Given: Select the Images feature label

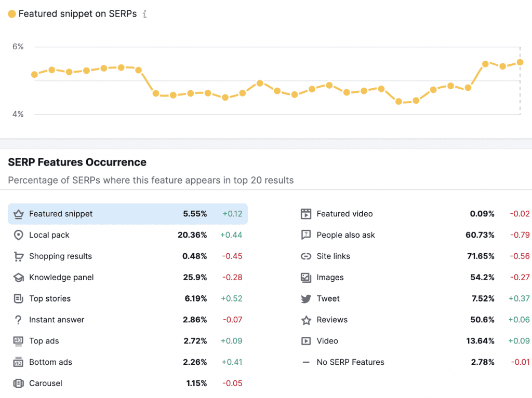Looking at the screenshot, I should pyautogui.click(x=330, y=278).
